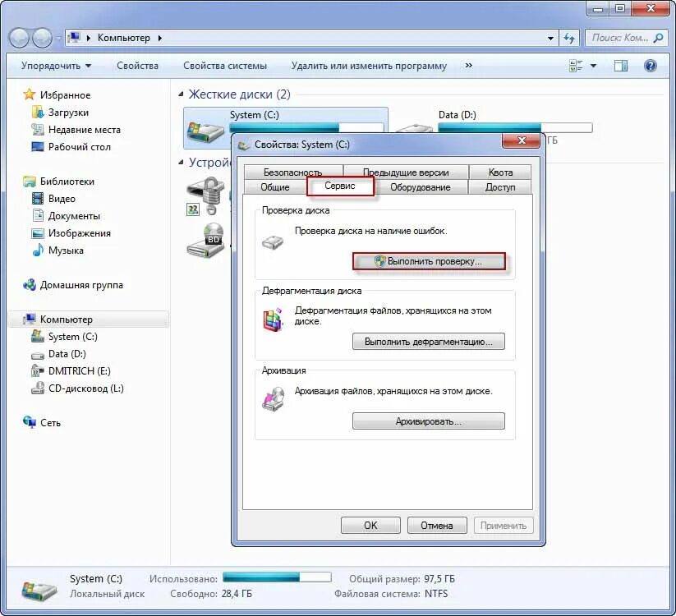Close the Свойства: System (C:) dialog
The image size is (676, 616).
pos(522,140)
